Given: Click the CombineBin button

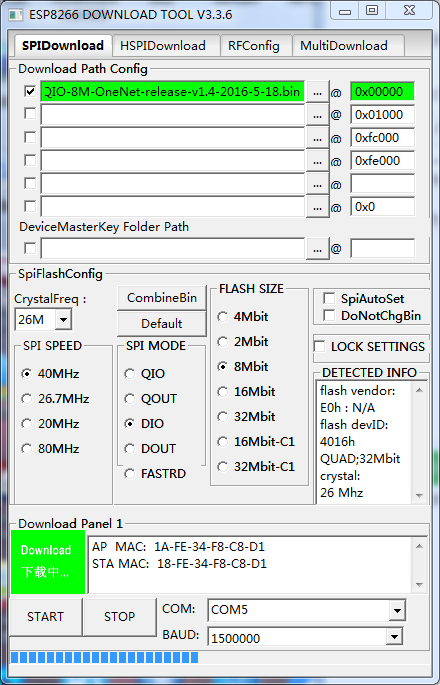Looking at the screenshot, I should coord(162,298).
